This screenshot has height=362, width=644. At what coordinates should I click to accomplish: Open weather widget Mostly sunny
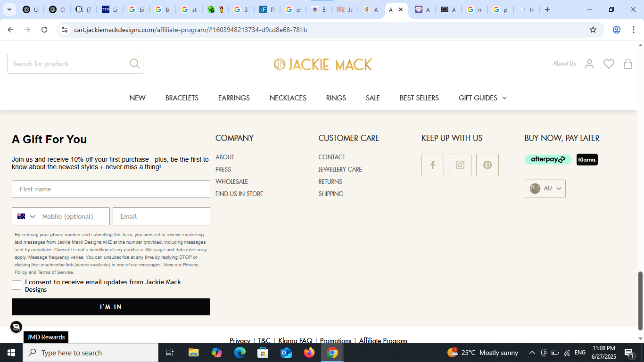(x=483, y=353)
